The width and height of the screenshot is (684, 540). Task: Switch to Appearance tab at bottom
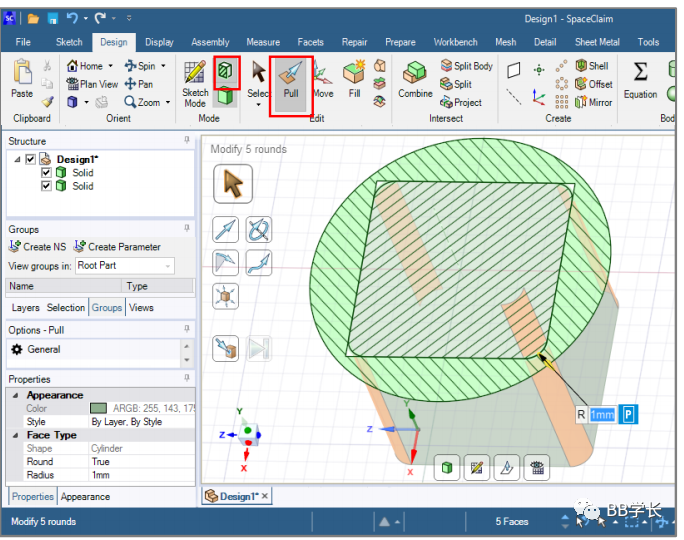click(85, 497)
